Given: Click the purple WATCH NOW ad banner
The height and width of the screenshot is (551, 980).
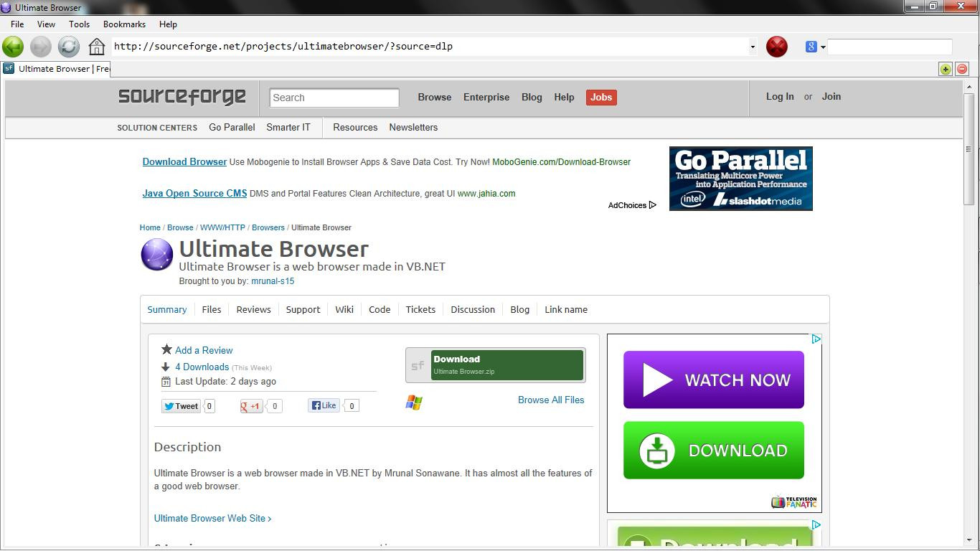Looking at the screenshot, I should 714,380.
